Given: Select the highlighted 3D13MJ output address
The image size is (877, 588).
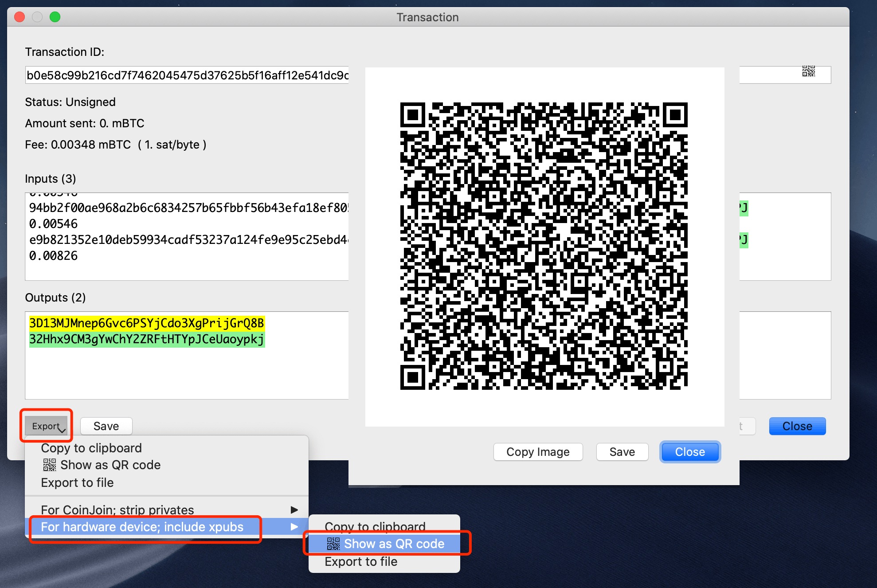Looking at the screenshot, I should pos(146,324).
